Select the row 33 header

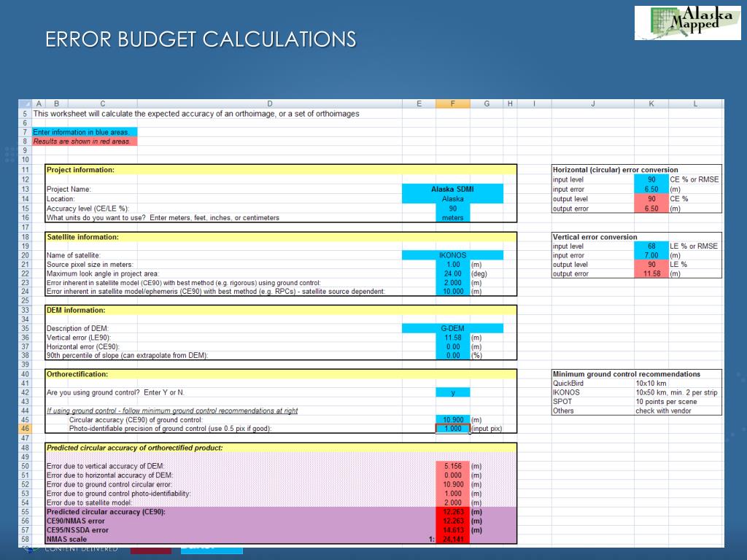pyautogui.click(x=25, y=310)
